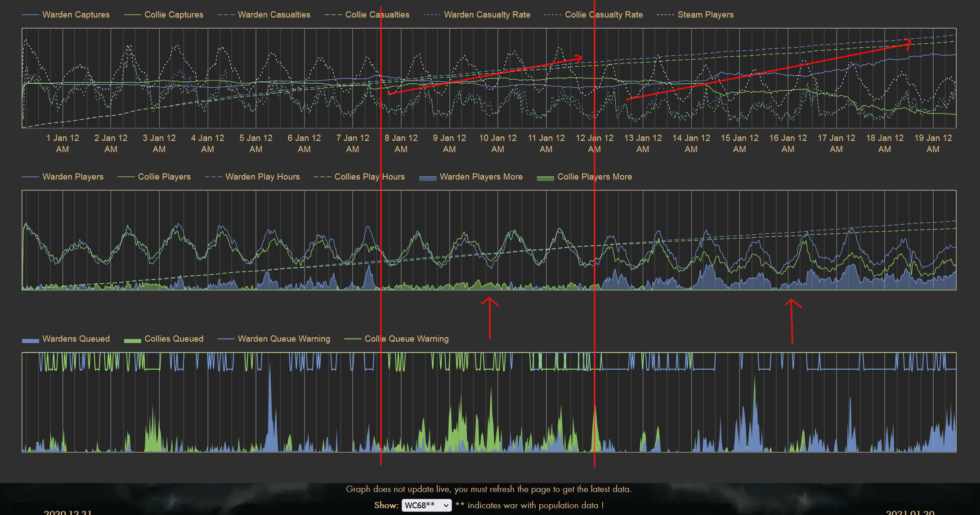980x515 pixels.
Task: Click the Collies Queued green swatch
Action: [x=132, y=339]
